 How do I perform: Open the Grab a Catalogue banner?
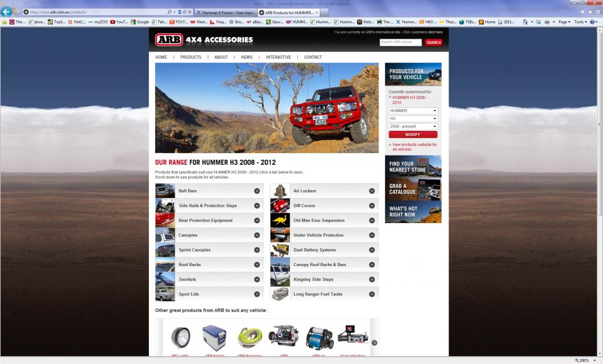pyautogui.click(x=413, y=189)
